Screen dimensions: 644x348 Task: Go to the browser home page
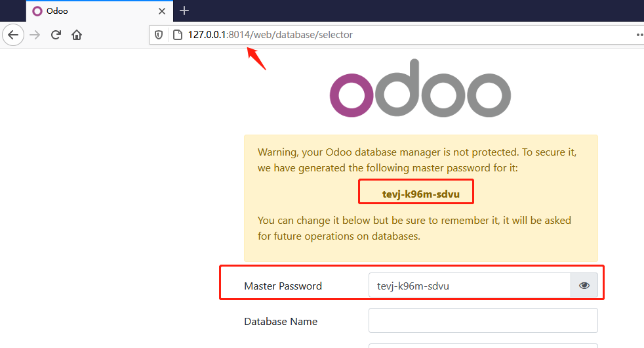coord(77,35)
